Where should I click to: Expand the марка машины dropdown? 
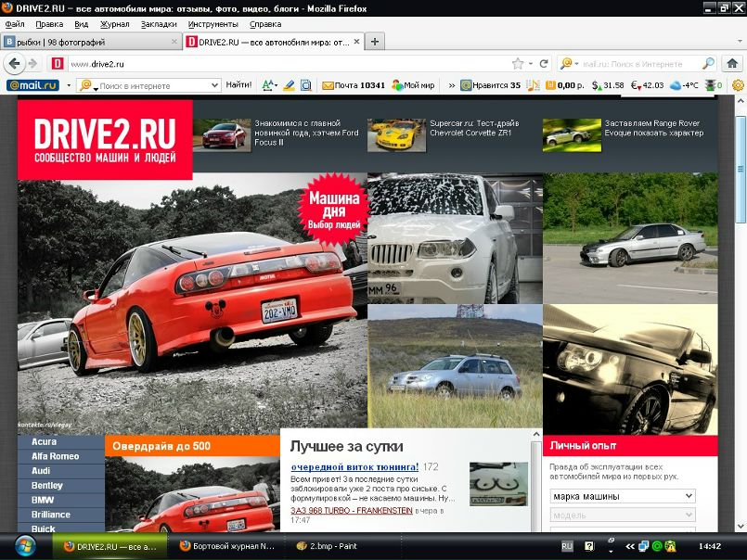click(623, 496)
